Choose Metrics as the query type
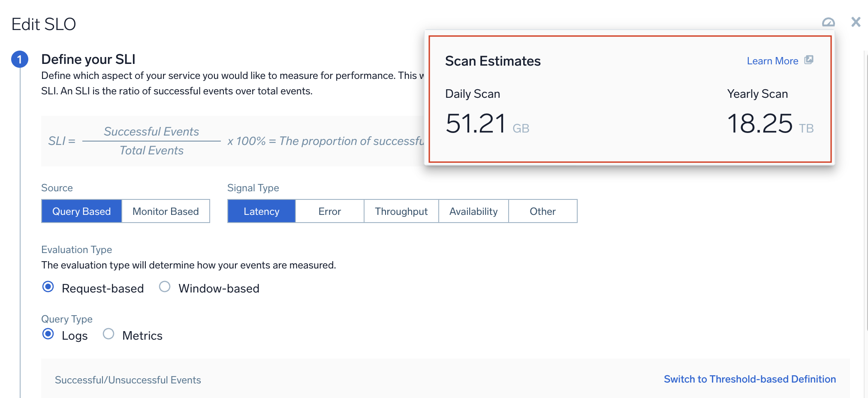The image size is (868, 398). click(x=108, y=334)
